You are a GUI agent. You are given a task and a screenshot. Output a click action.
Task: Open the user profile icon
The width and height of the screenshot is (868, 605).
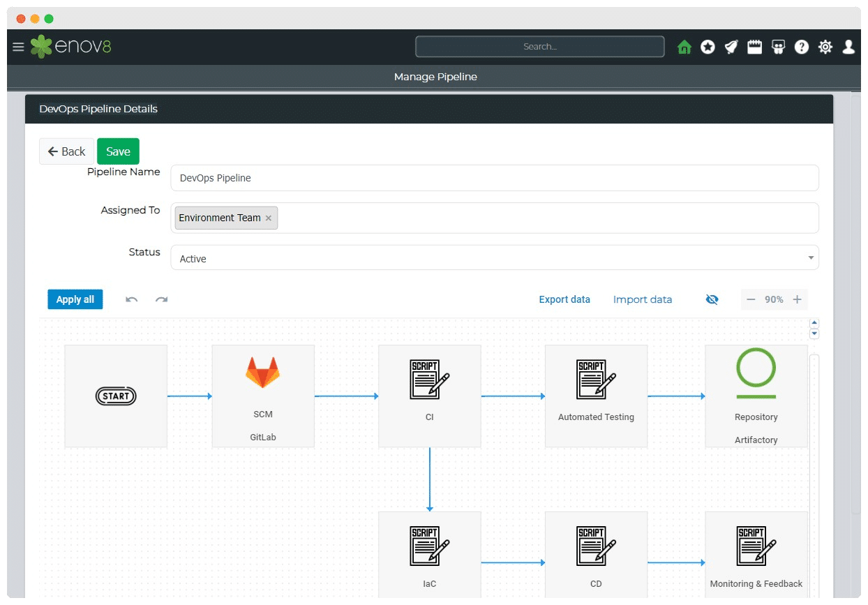[x=848, y=47]
